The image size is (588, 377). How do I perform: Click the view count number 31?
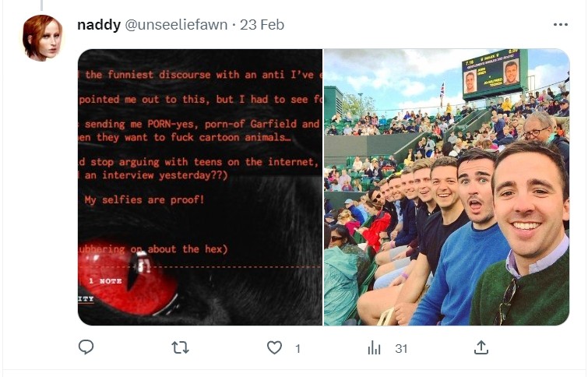pyautogui.click(x=401, y=349)
